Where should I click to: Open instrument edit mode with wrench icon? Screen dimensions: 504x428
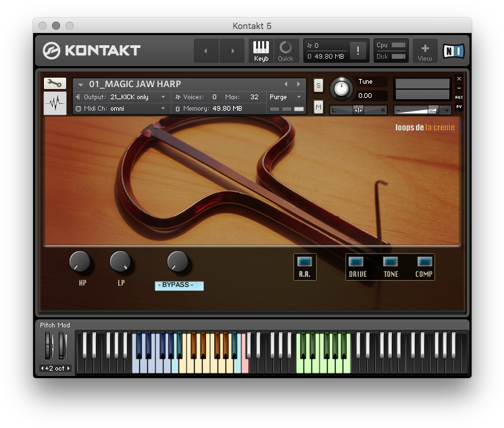click(55, 84)
